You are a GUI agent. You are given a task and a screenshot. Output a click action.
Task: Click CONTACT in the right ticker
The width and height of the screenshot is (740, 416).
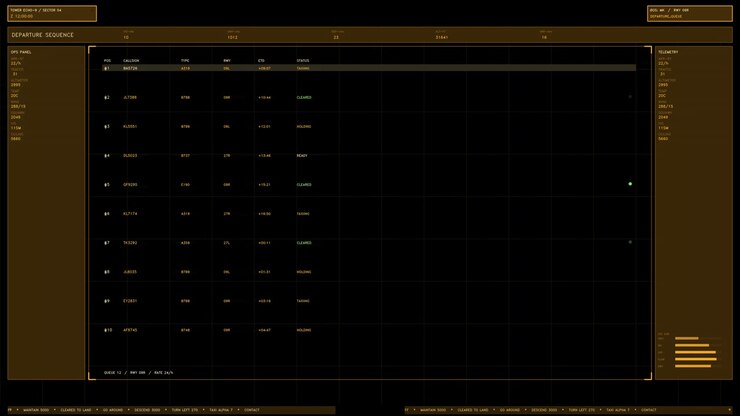point(648,410)
